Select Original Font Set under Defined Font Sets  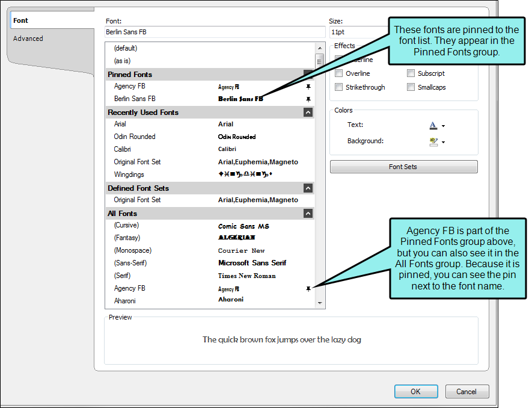tap(210, 200)
